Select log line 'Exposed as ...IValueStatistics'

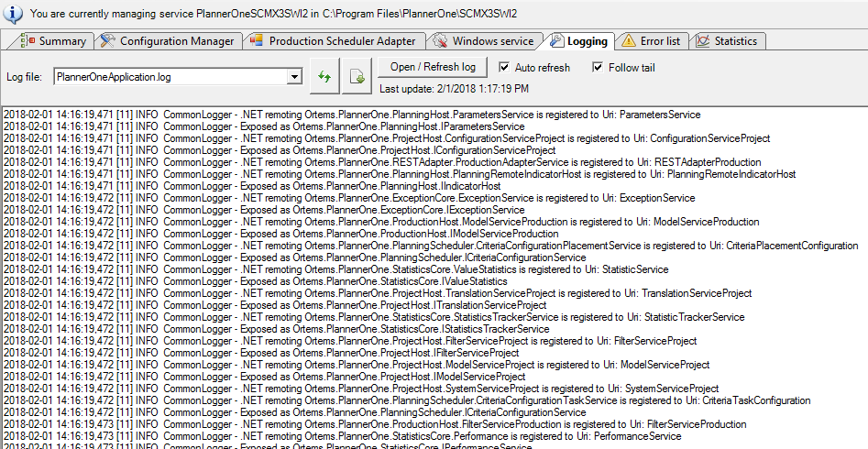pos(255,281)
